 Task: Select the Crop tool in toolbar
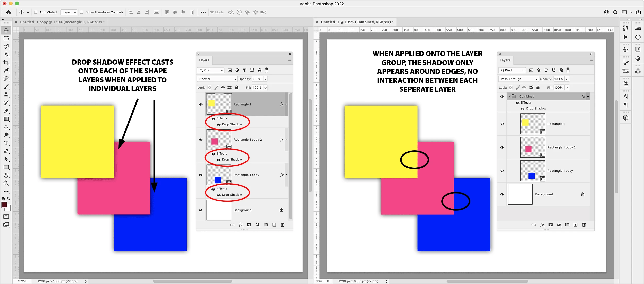[6, 63]
